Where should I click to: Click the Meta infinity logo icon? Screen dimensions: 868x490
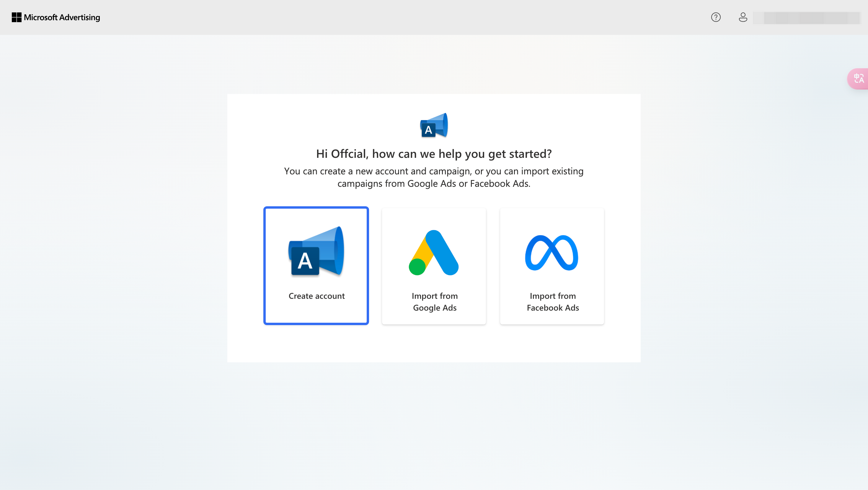[x=552, y=253]
